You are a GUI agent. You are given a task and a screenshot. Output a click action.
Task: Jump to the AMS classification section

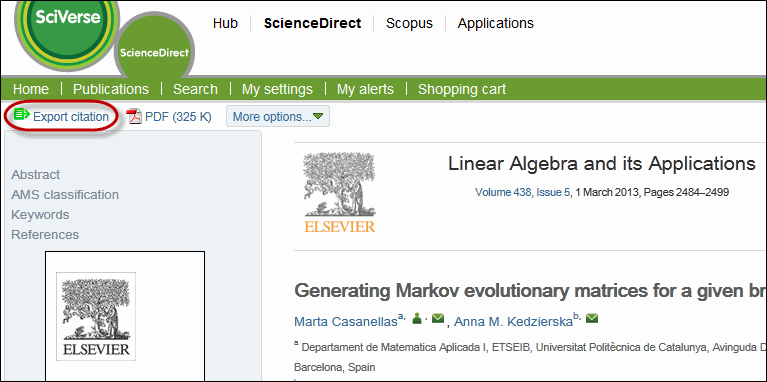click(x=65, y=195)
